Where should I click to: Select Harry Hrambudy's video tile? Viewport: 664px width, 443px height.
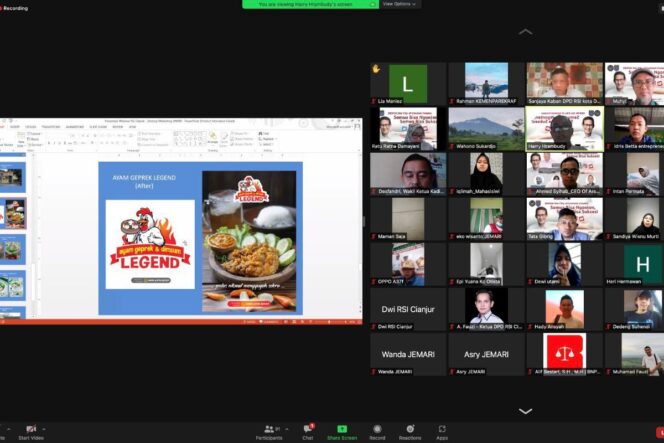565,130
